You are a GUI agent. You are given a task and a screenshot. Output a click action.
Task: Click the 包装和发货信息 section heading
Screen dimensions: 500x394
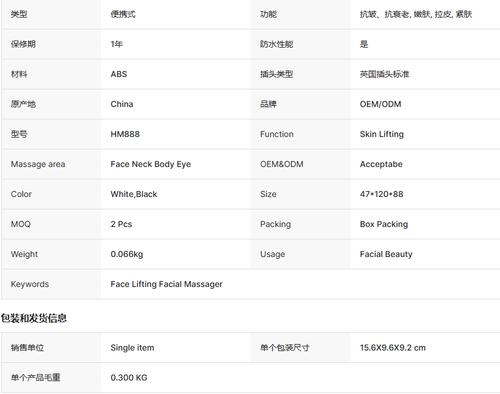pos(34,318)
